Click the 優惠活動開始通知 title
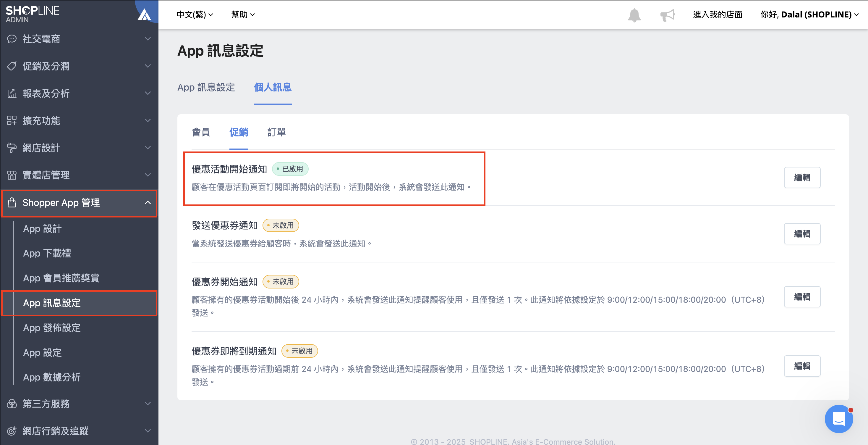The width and height of the screenshot is (868, 445). click(x=229, y=169)
